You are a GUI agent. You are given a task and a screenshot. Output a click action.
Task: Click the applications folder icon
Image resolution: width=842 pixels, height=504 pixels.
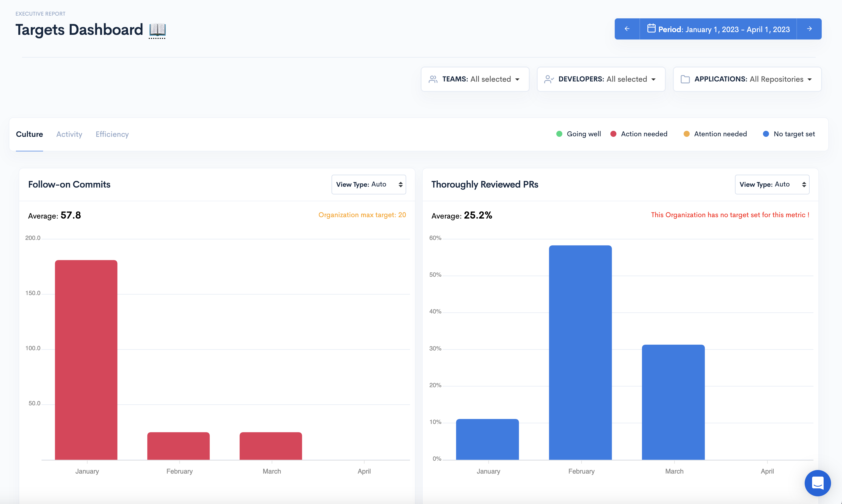[x=685, y=79]
